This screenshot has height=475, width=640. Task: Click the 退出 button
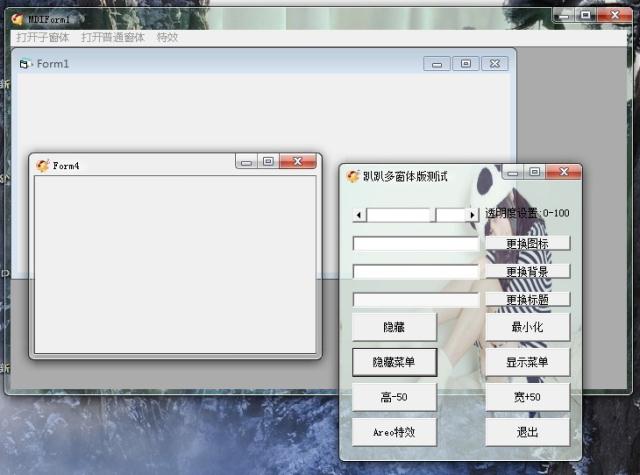[527, 432]
